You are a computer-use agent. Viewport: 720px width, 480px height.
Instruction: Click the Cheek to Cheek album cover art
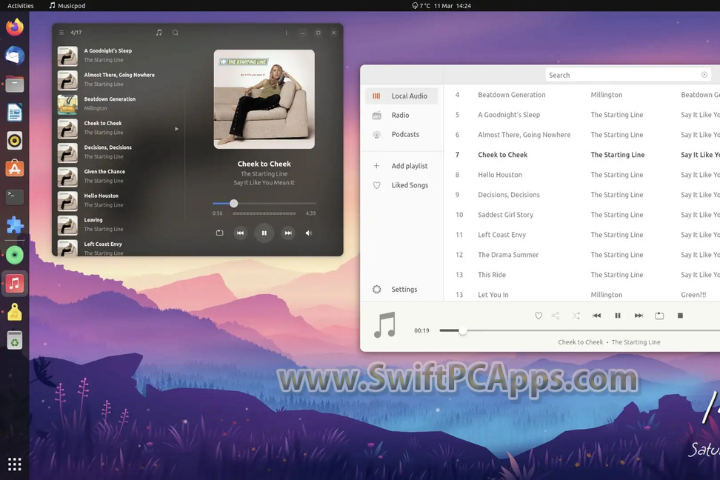point(264,99)
